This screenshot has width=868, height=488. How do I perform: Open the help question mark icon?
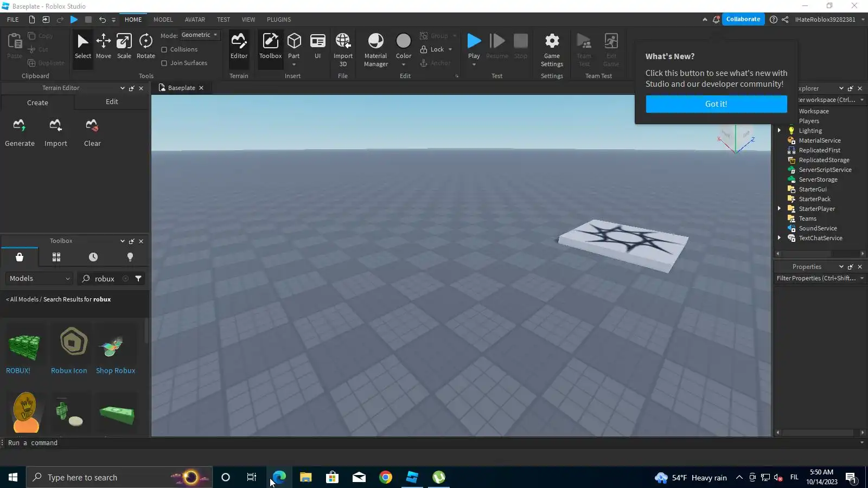pyautogui.click(x=774, y=20)
